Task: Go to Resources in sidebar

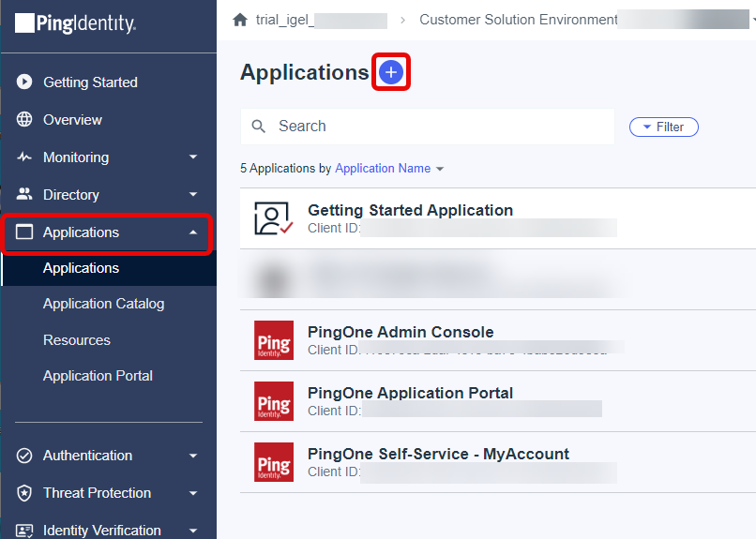Action: click(x=77, y=340)
